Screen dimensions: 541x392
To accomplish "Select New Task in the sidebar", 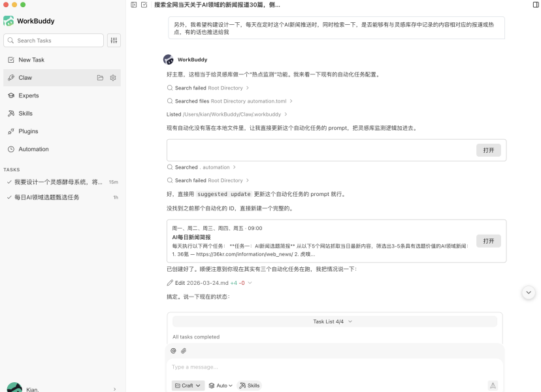I will coord(29,59).
